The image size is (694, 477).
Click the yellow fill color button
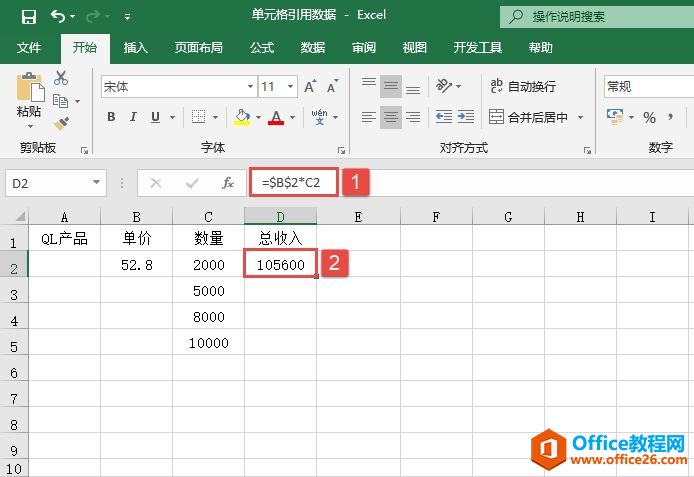click(x=241, y=117)
